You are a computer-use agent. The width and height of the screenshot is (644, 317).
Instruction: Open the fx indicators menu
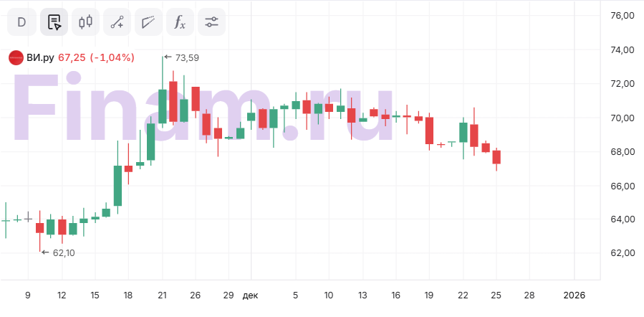coord(180,22)
